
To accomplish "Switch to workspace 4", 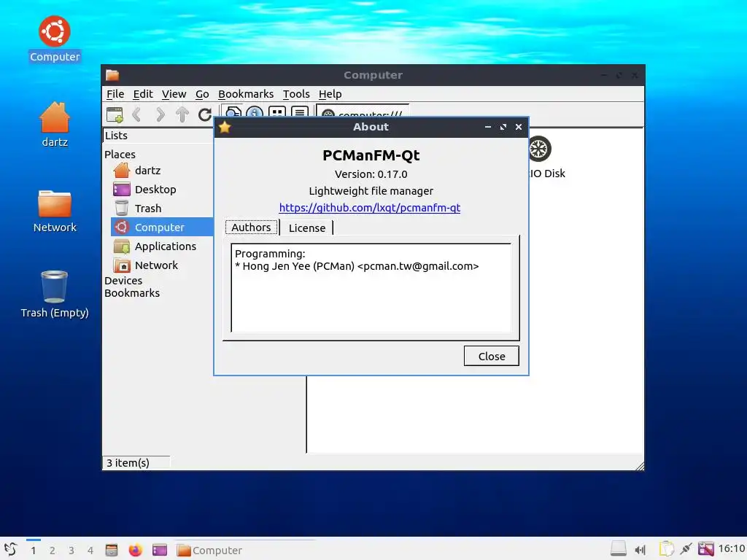I will click(x=90, y=551).
